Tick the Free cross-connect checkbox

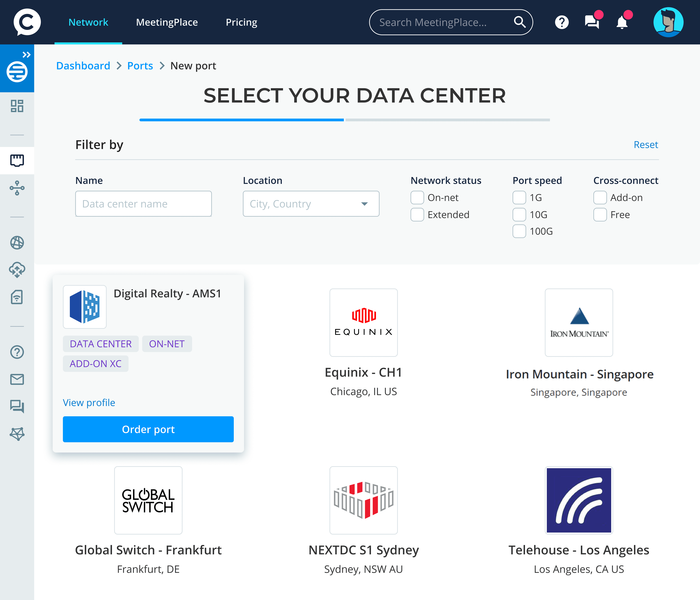(x=600, y=214)
